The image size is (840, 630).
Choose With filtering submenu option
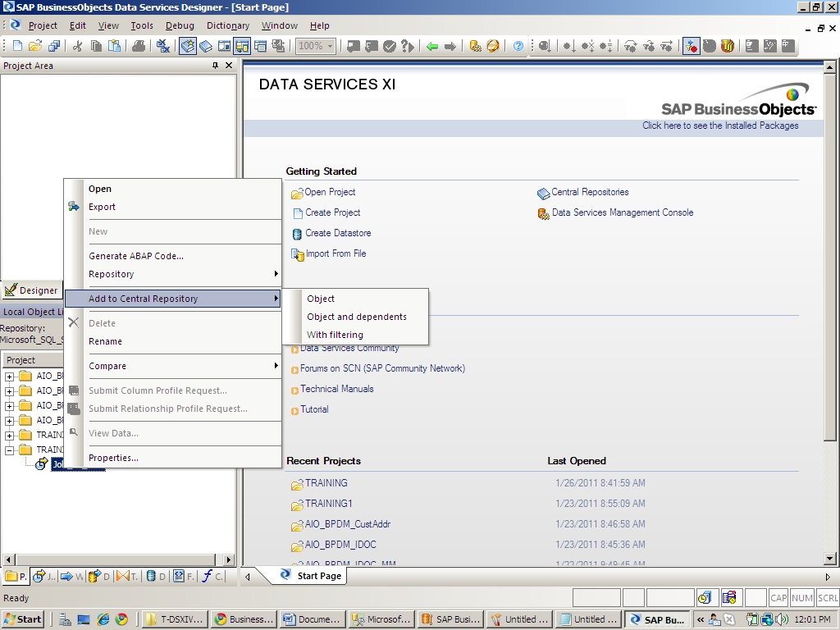pos(356,335)
